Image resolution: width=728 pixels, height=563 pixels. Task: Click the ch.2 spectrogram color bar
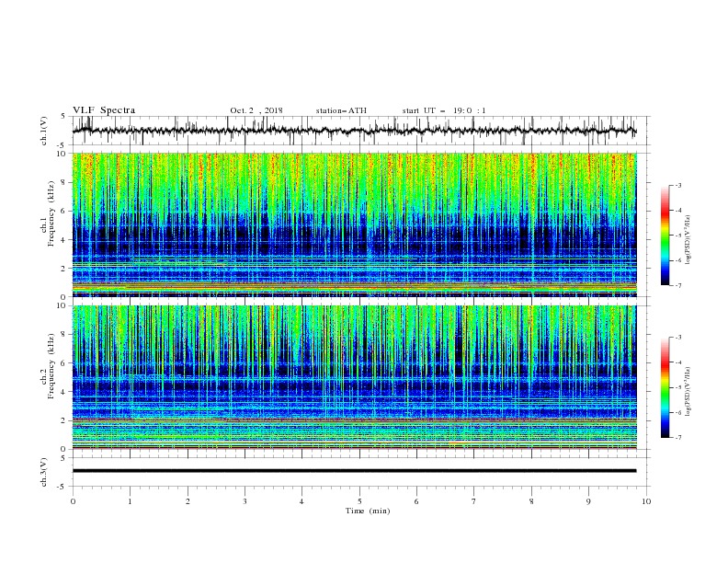[x=665, y=387]
